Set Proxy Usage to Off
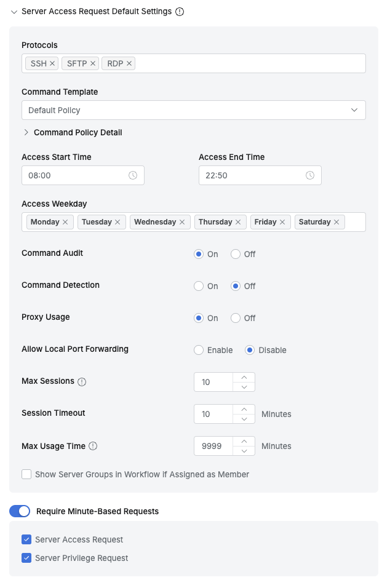The height and width of the screenshot is (588, 390). (x=236, y=318)
